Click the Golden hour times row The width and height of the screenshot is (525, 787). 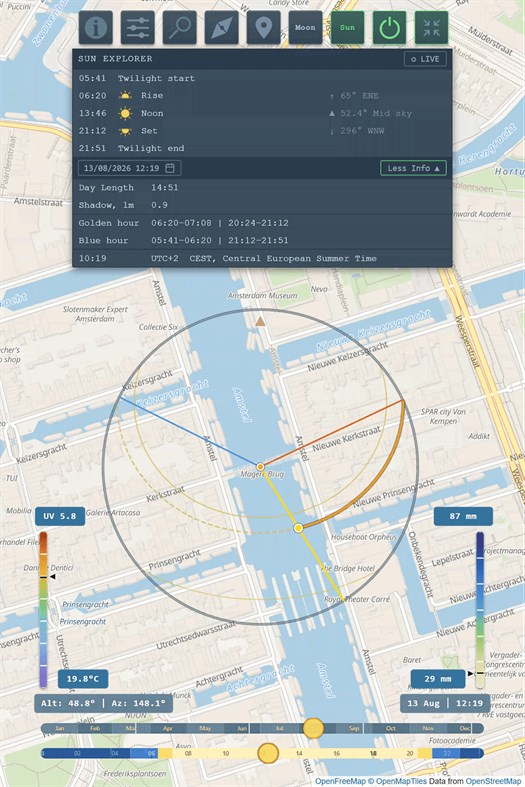click(x=262, y=223)
